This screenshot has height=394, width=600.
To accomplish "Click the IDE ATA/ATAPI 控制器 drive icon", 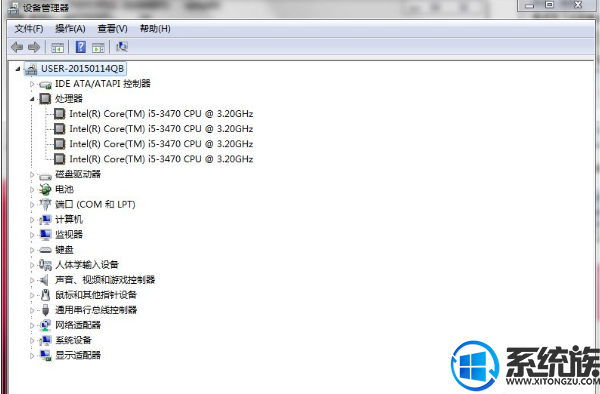I will [x=45, y=84].
